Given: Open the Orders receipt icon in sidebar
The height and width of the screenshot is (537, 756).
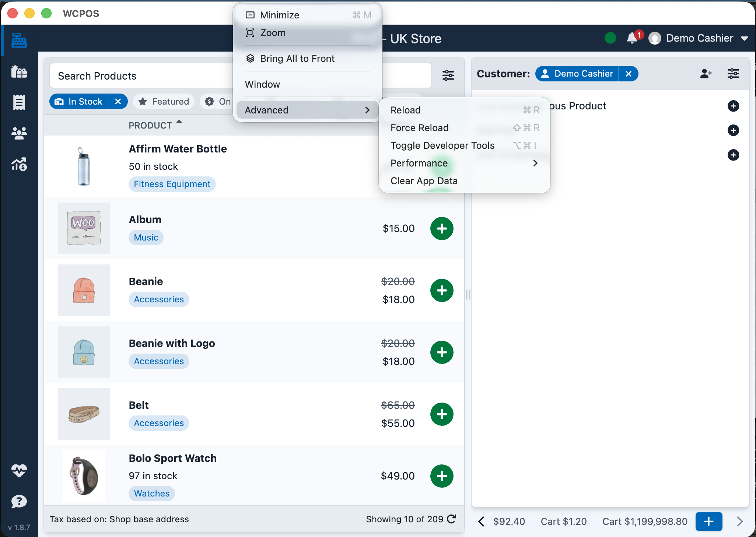Looking at the screenshot, I should (19, 102).
